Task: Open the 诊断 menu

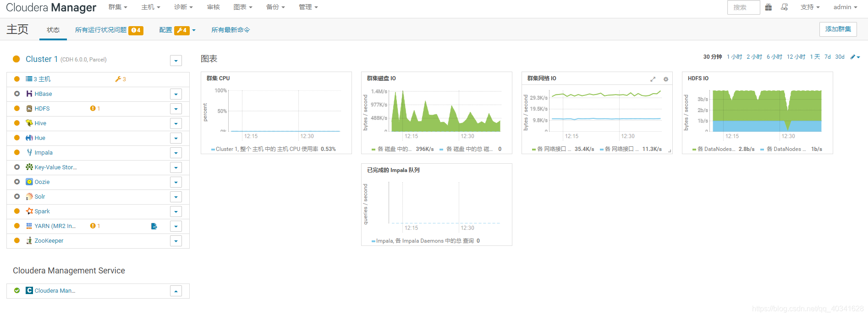Action: point(183,7)
